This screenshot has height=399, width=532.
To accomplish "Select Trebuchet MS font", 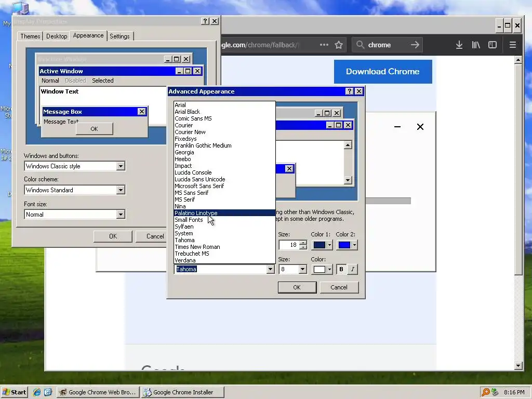I will (x=224, y=254).
